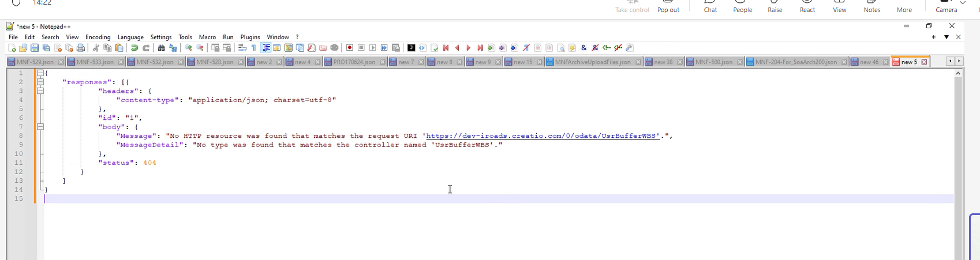
Task: Collapse headers fold on line 3
Action: (x=40, y=91)
